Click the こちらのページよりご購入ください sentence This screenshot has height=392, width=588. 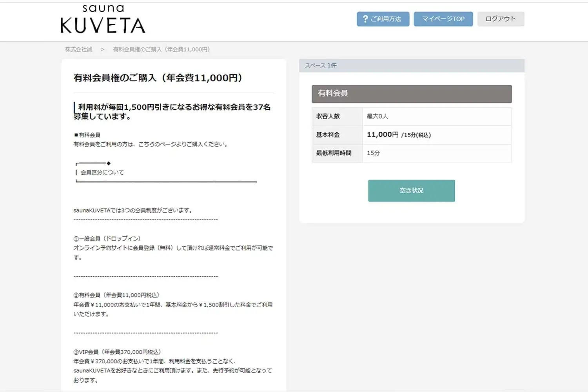[x=151, y=144]
